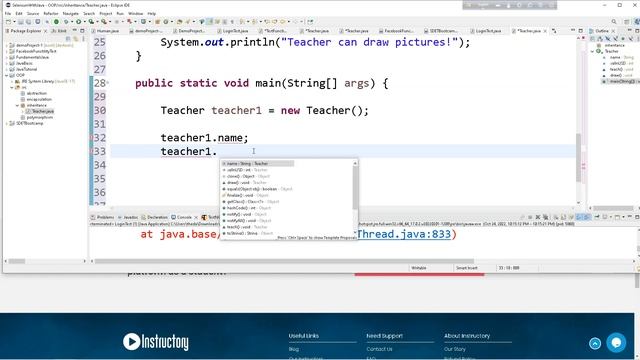Click the Save All toolbar icon

28,22
